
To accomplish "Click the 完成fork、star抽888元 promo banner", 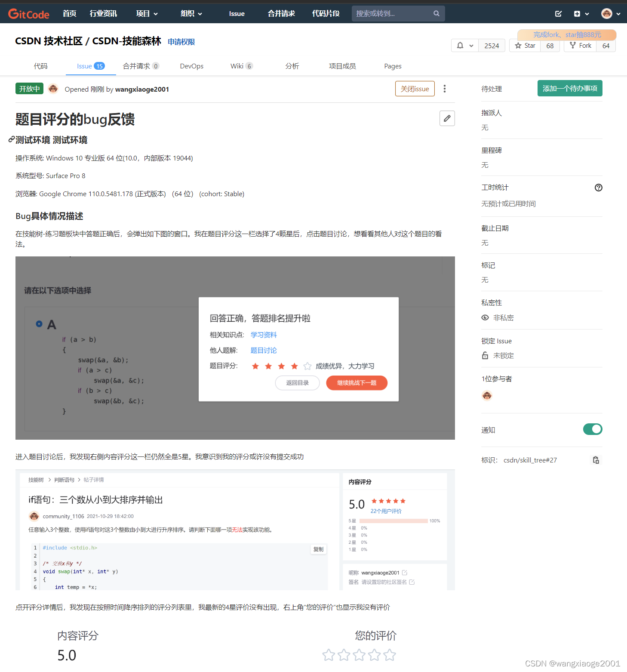I will (x=567, y=35).
